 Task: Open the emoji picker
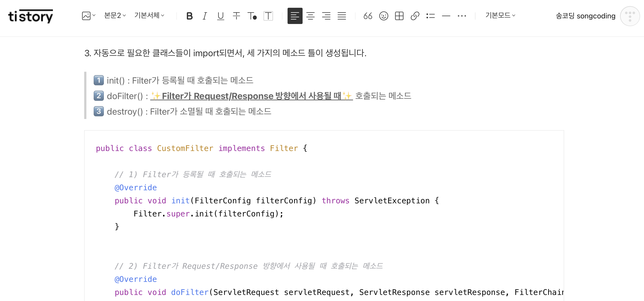point(383,16)
